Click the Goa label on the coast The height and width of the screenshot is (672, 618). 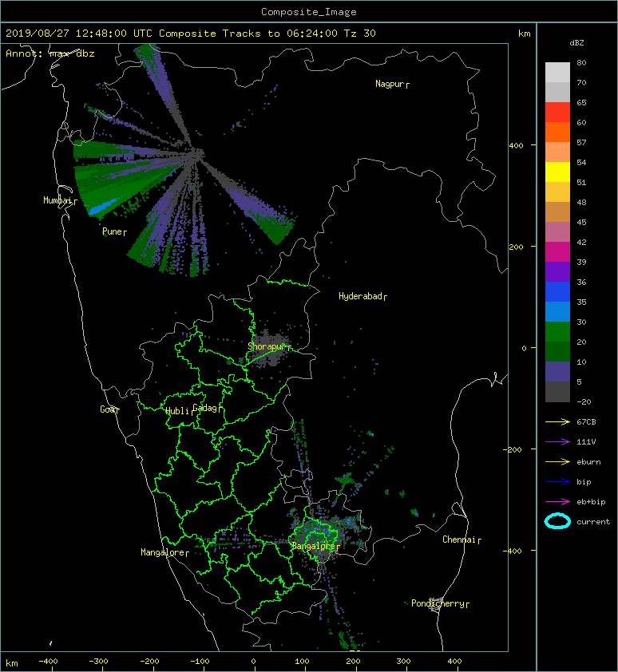click(x=108, y=409)
